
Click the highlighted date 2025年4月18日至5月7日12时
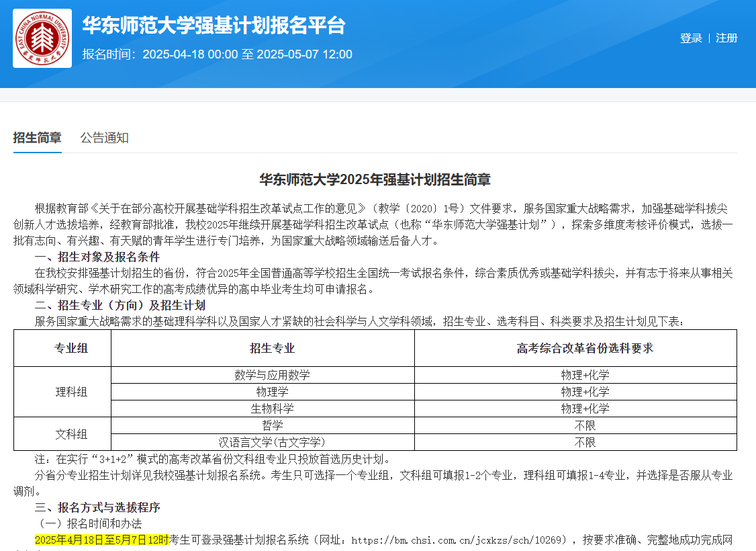click(x=102, y=540)
